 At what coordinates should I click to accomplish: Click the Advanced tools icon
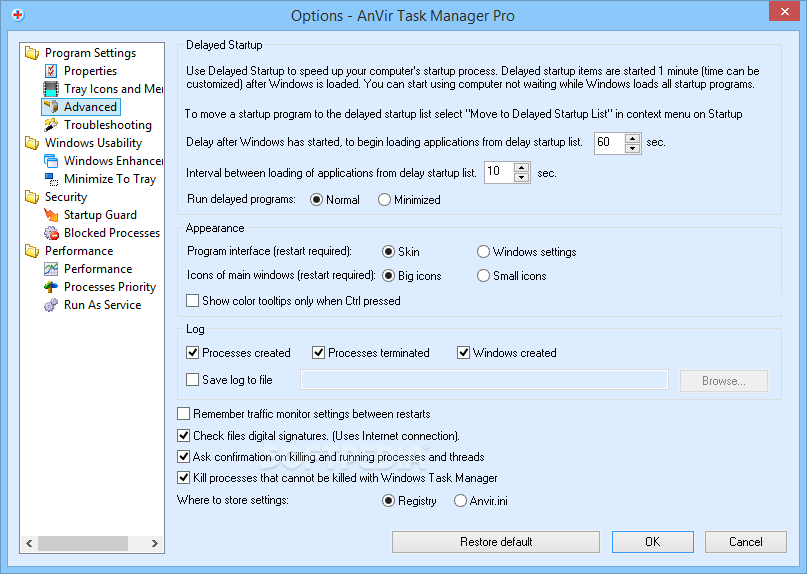coord(51,107)
